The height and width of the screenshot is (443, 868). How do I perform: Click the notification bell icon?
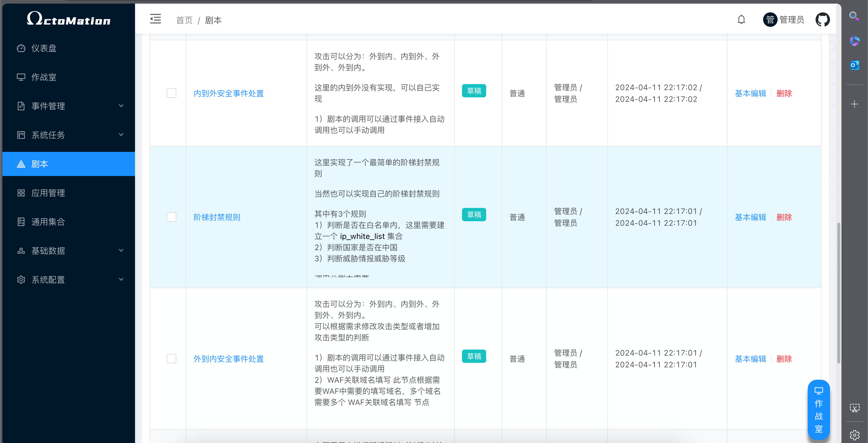[x=741, y=20]
